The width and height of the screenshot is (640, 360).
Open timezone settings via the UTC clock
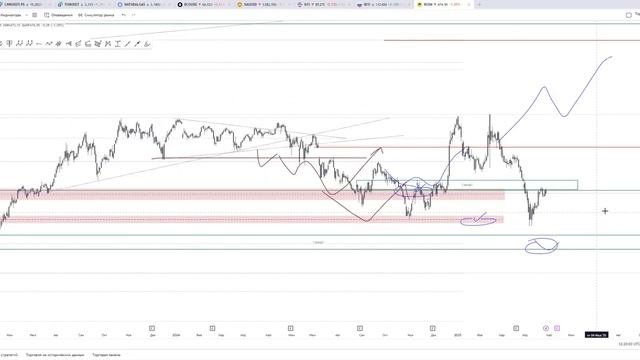click(629, 344)
